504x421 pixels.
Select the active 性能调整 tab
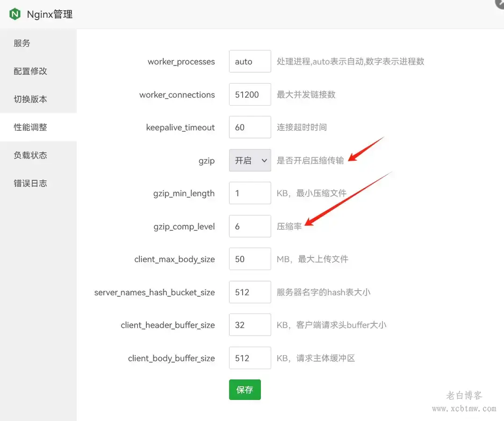[x=30, y=127]
